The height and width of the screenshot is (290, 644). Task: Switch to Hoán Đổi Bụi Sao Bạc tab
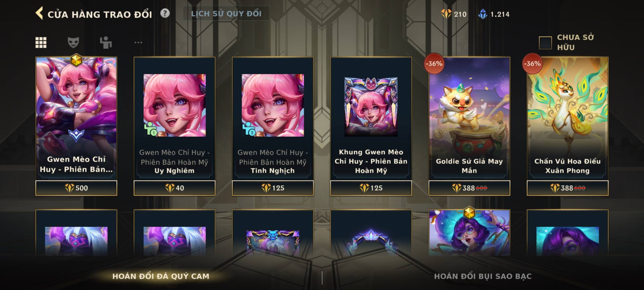[x=483, y=276]
